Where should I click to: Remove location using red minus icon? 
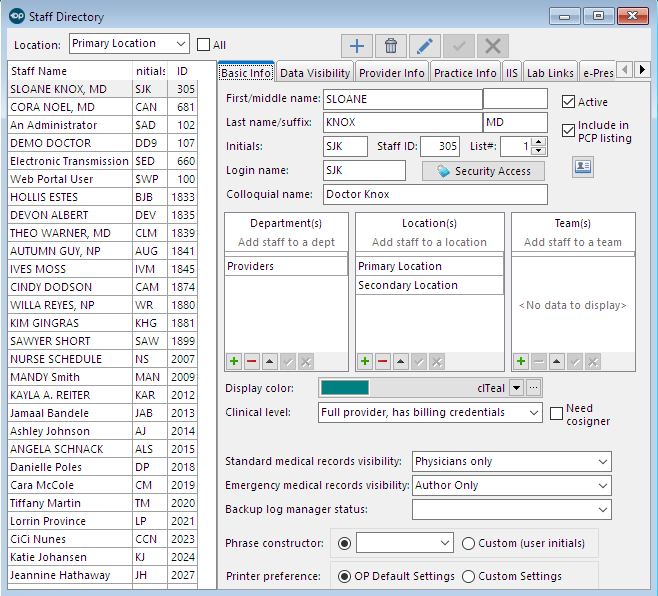tap(382, 361)
